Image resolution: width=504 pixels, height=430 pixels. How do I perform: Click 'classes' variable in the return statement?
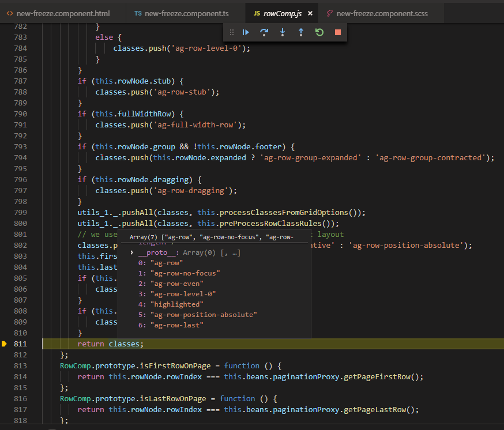(124, 344)
